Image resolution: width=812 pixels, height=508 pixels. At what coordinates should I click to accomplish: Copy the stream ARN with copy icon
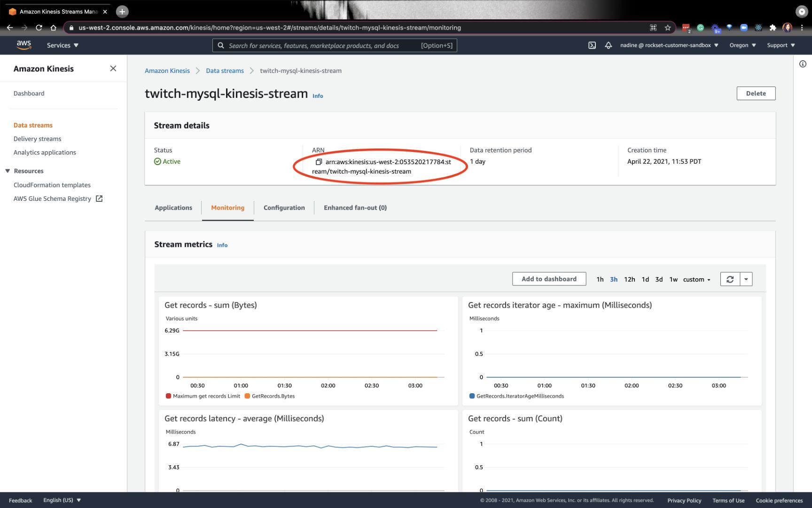tap(319, 162)
